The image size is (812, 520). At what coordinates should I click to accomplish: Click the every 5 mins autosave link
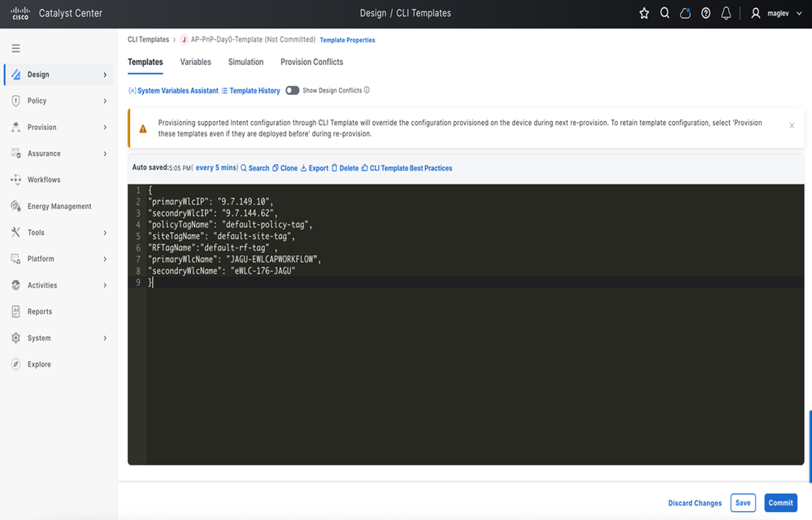(216, 167)
